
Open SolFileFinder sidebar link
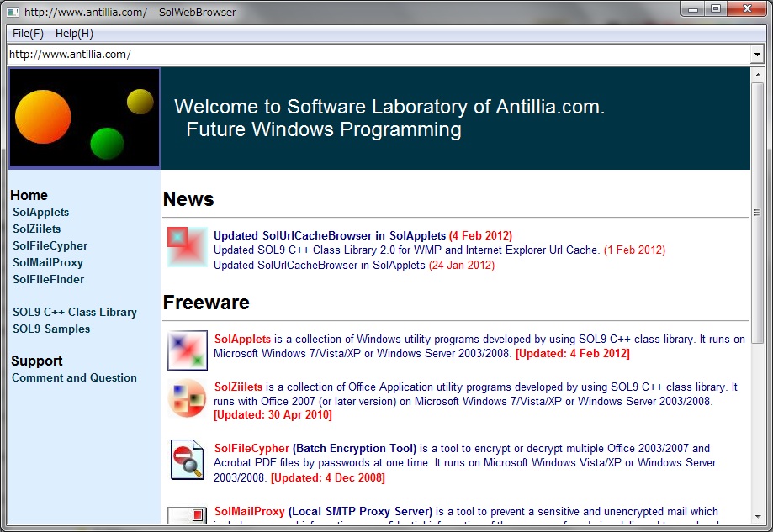(x=49, y=279)
